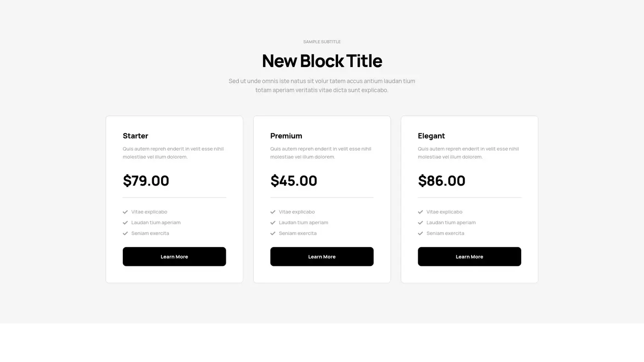644x362 pixels.
Task: Click the checkmark beside Vitae explicabo under Starter
Action: (x=125, y=212)
